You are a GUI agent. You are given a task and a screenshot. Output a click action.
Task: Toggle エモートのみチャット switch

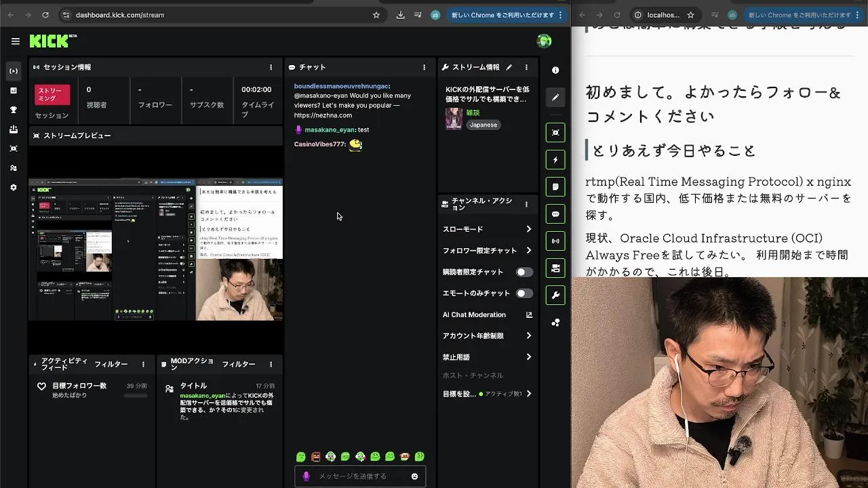(x=524, y=293)
